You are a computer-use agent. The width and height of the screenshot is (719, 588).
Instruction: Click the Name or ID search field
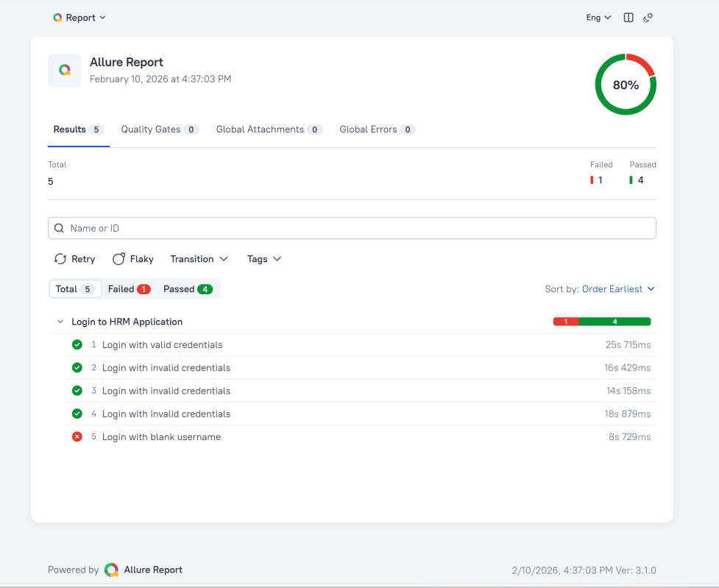coord(353,228)
